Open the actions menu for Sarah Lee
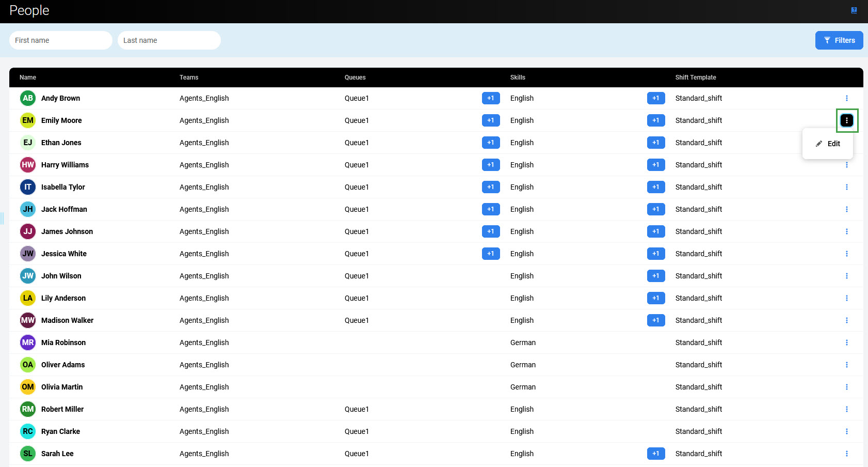The height and width of the screenshot is (467, 868). coord(846,454)
